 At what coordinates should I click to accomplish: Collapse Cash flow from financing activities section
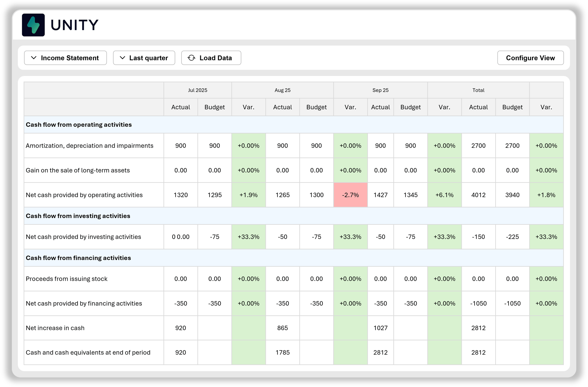78,258
